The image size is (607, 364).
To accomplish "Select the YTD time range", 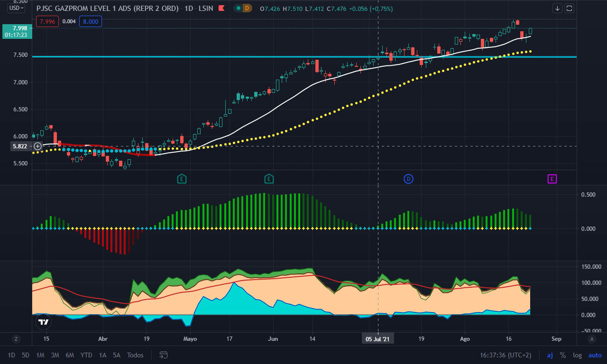I will point(86,355).
